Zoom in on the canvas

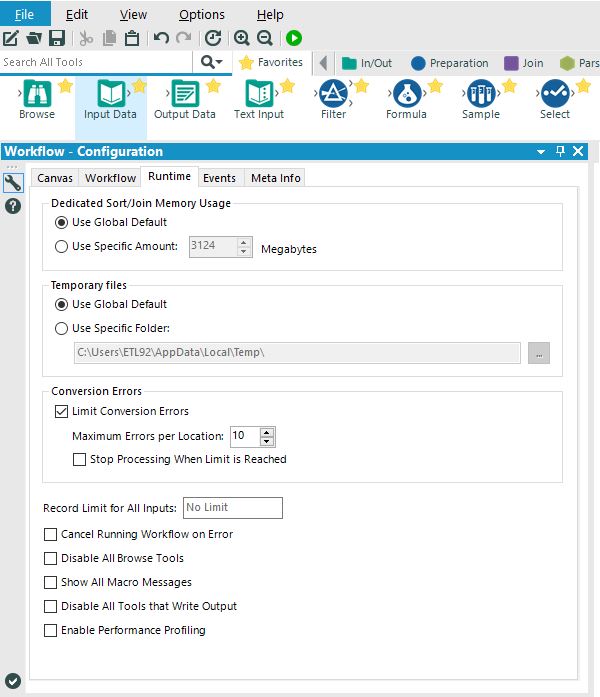point(241,38)
